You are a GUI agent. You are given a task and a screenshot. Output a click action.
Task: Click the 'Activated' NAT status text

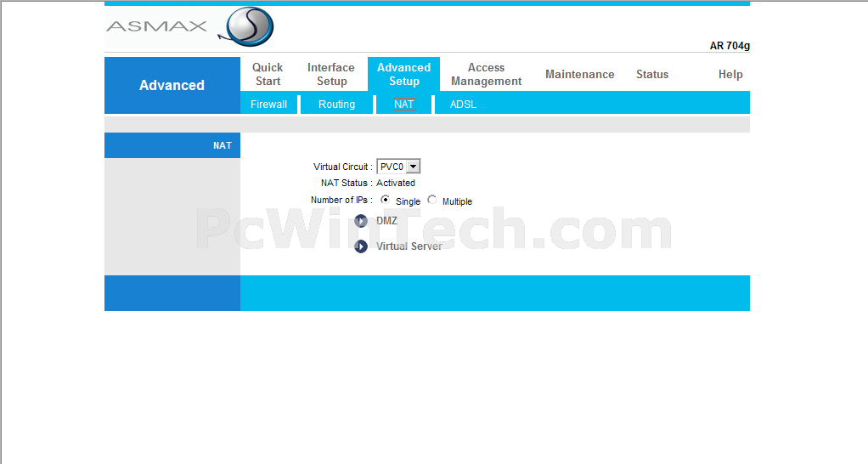(396, 183)
